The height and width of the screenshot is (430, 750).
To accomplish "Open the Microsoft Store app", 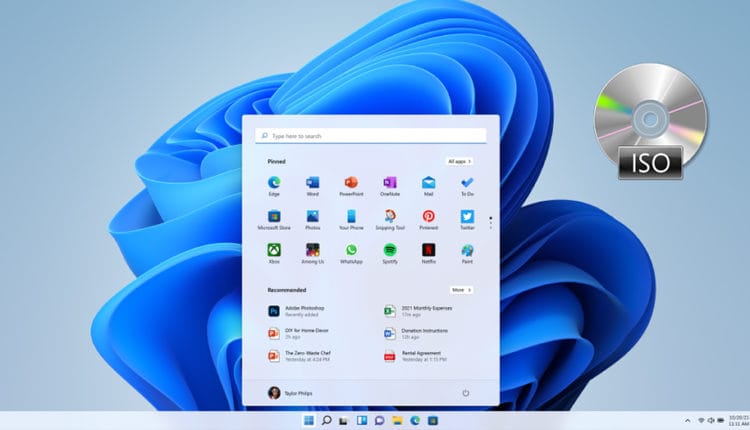I will tap(274, 216).
